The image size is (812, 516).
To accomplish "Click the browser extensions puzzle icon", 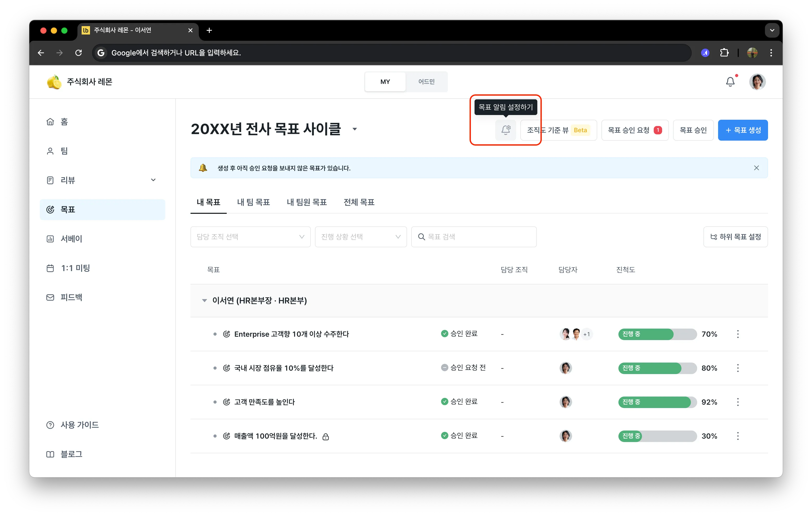I will (724, 53).
